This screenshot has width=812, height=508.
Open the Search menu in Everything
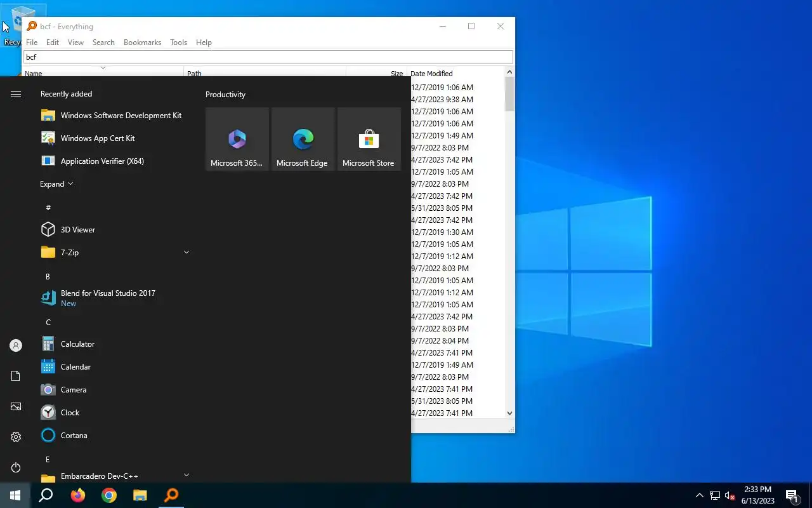click(103, 43)
